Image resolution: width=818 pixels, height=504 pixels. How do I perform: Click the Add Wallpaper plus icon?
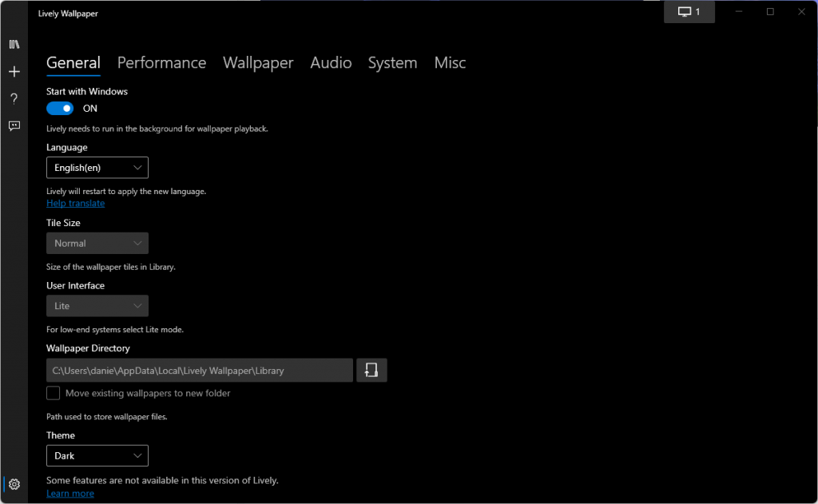(14, 71)
